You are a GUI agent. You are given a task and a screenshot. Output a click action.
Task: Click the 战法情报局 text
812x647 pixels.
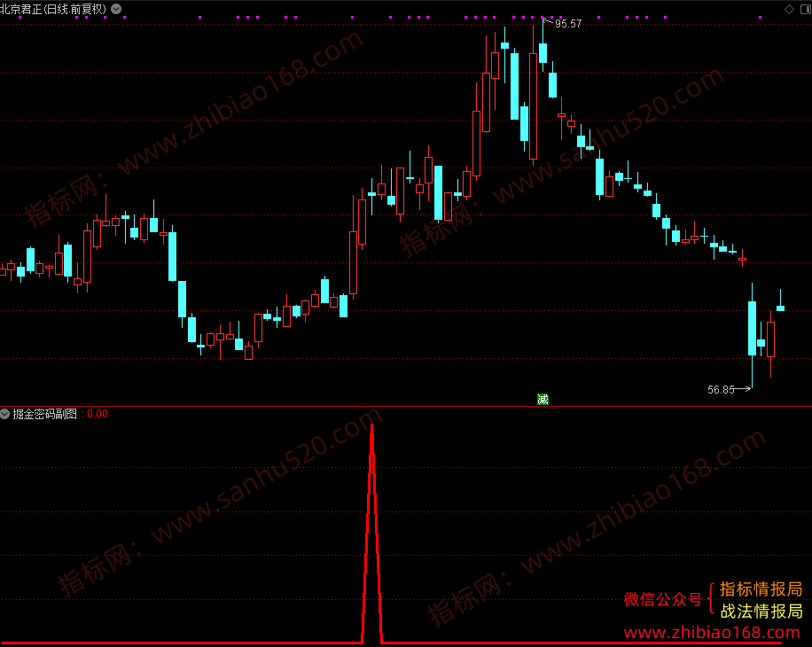(761, 611)
